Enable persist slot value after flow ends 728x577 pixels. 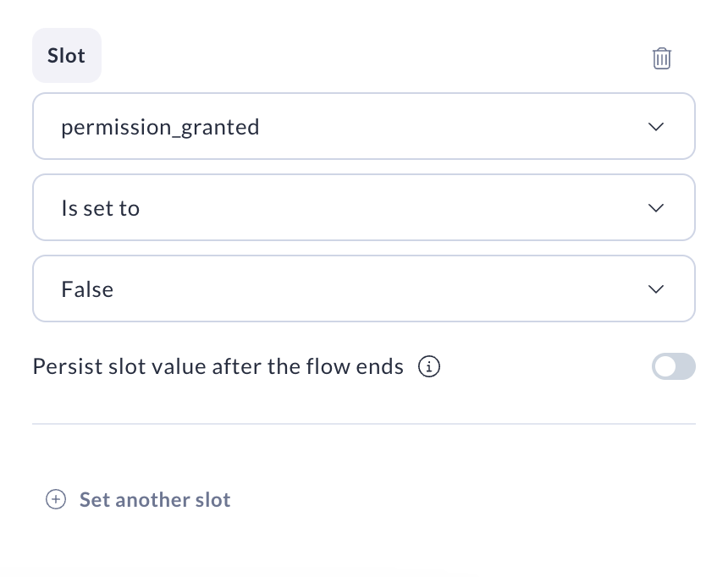coord(673,367)
